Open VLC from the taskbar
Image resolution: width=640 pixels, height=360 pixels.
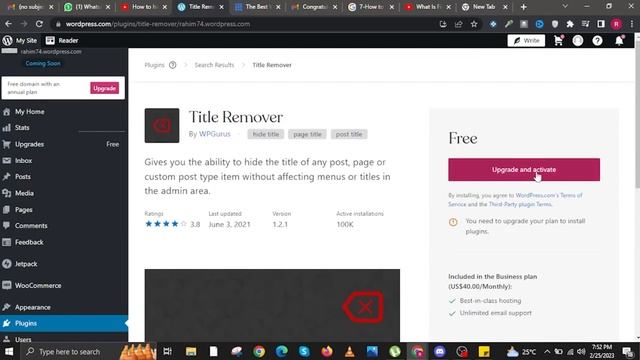point(349,351)
